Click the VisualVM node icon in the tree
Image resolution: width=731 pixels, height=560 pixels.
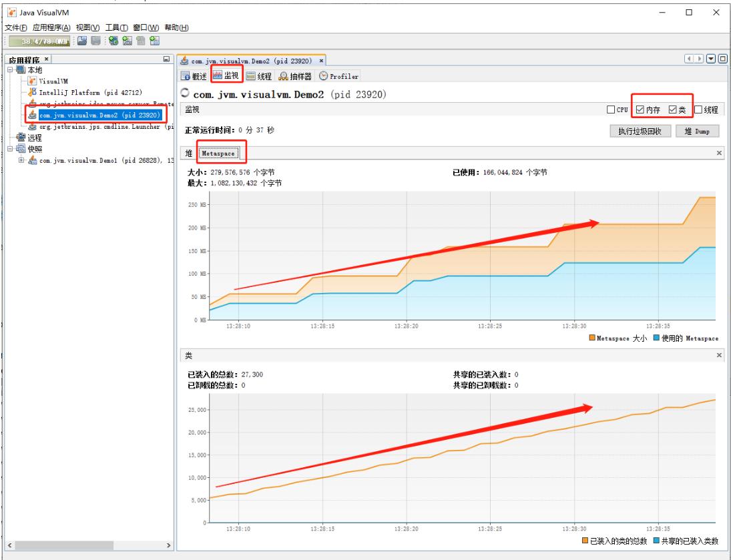point(33,81)
